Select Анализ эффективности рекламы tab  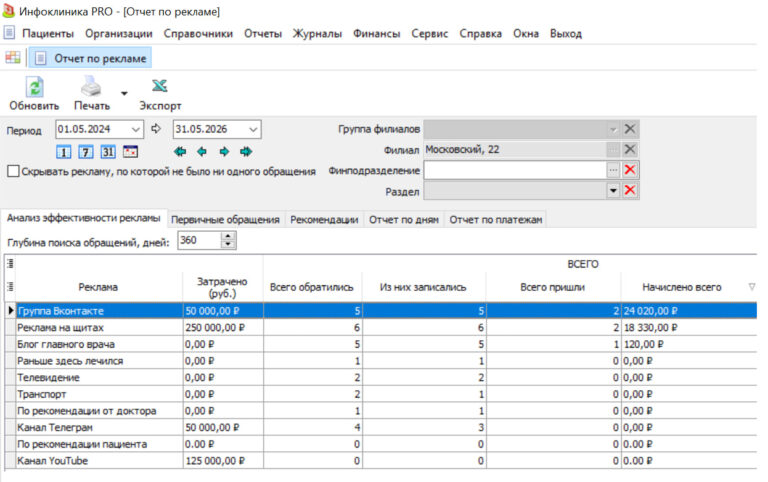83,218
